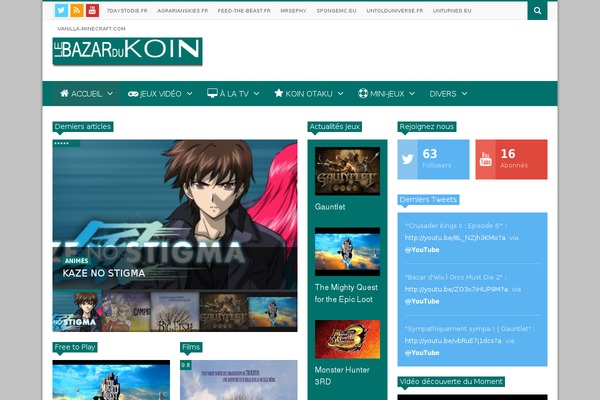Open the Orcs Must Die 2 tweet link
Viewport: 600px width, 400px height.
[x=457, y=289]
